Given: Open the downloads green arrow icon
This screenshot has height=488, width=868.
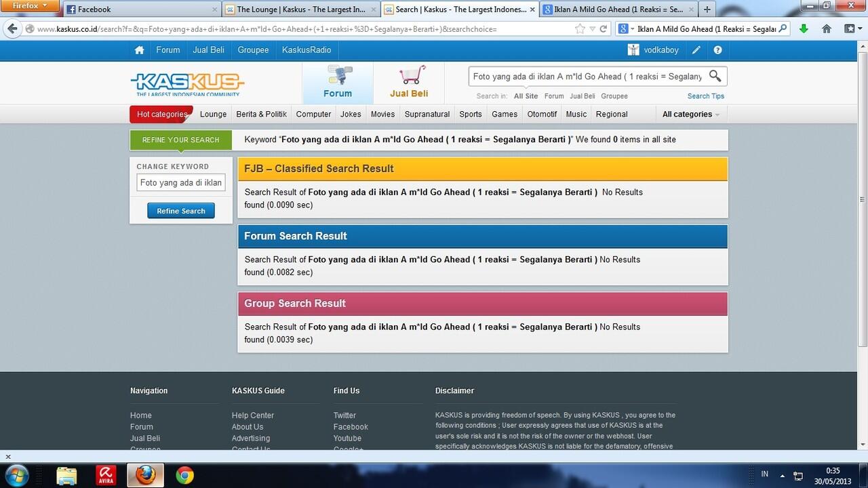Looking at the screenshot, I should coord(804,29).
